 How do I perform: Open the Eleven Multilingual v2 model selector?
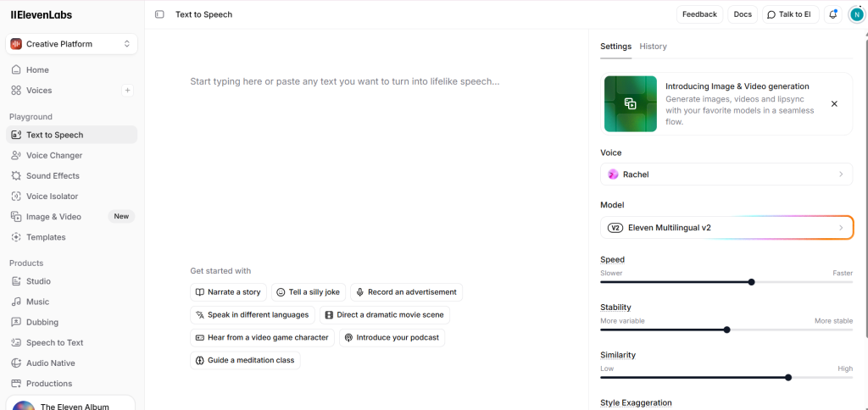(x=726, y=228)
